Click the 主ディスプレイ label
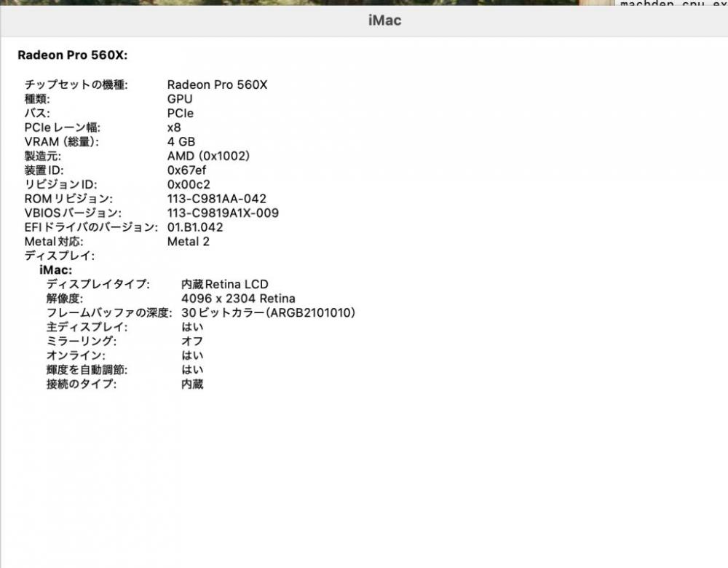Screen dimensions: 728x568 click(87, 327)
